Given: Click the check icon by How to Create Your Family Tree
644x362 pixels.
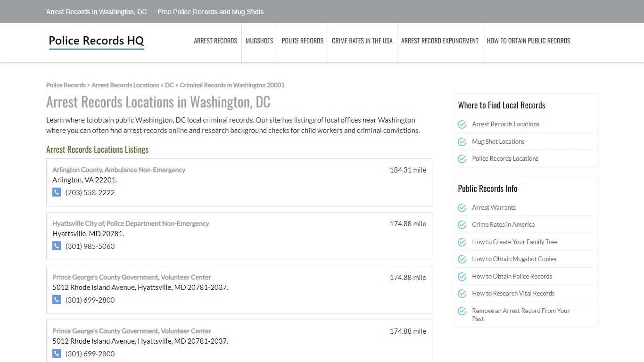Looking at the screenshot, I should 462,242.
